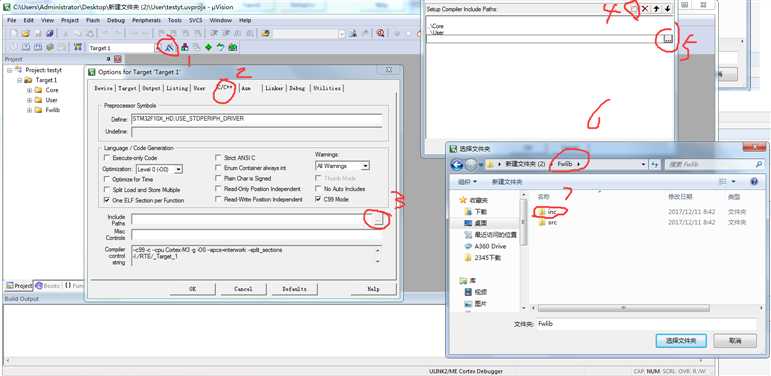The image size is (771, 376).
Task: Open the Optimization level dropdown
Action: pos(178,169)
